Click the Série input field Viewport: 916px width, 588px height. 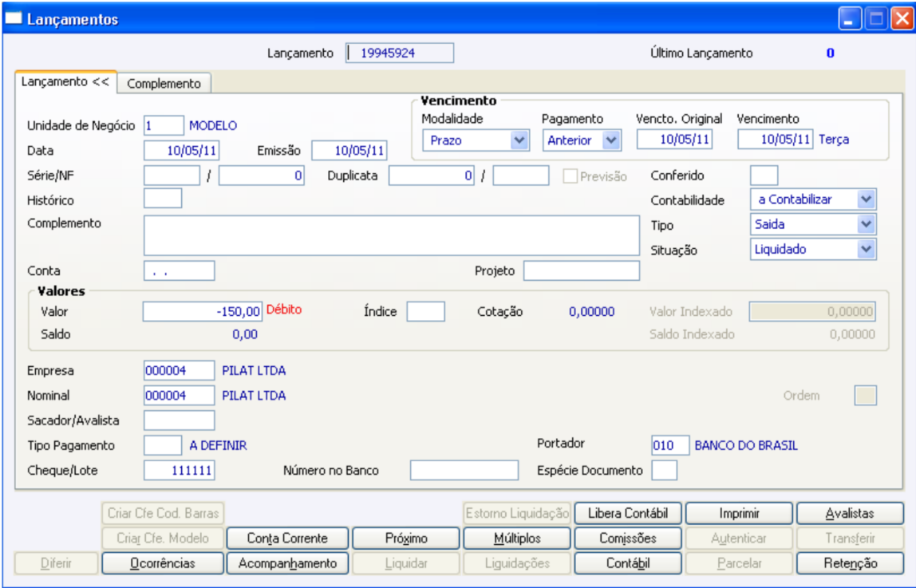click(x=172, y=176)
